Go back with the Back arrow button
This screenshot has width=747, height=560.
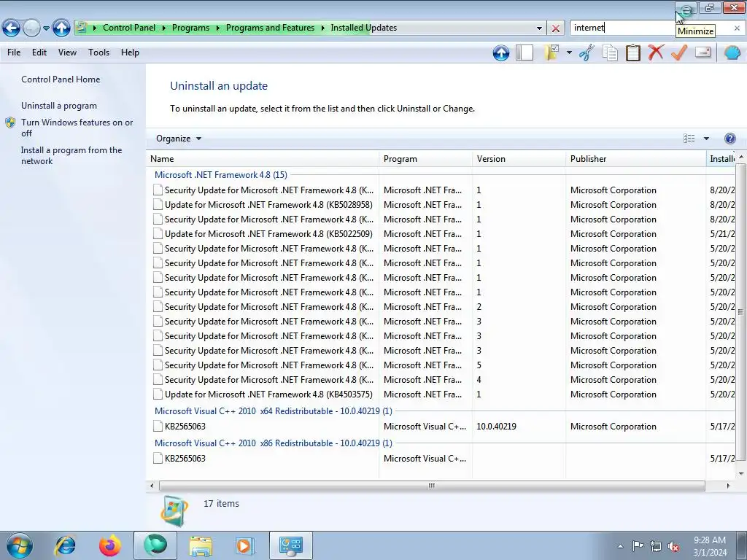coord(12,28)
